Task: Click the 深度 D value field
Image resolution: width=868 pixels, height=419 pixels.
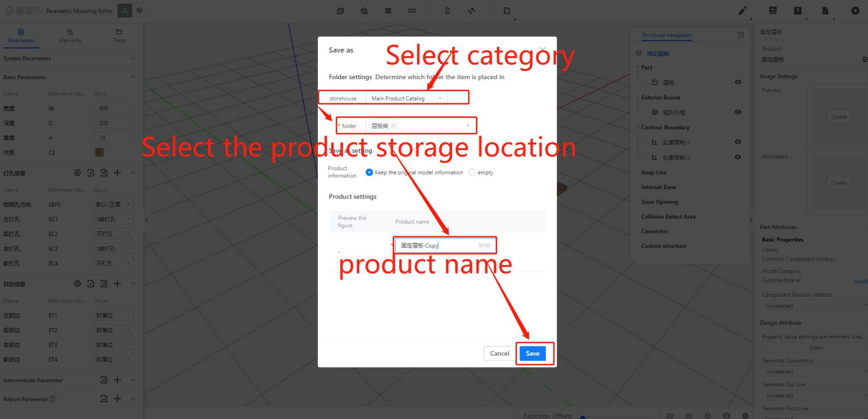Action: tap(114, 123)
